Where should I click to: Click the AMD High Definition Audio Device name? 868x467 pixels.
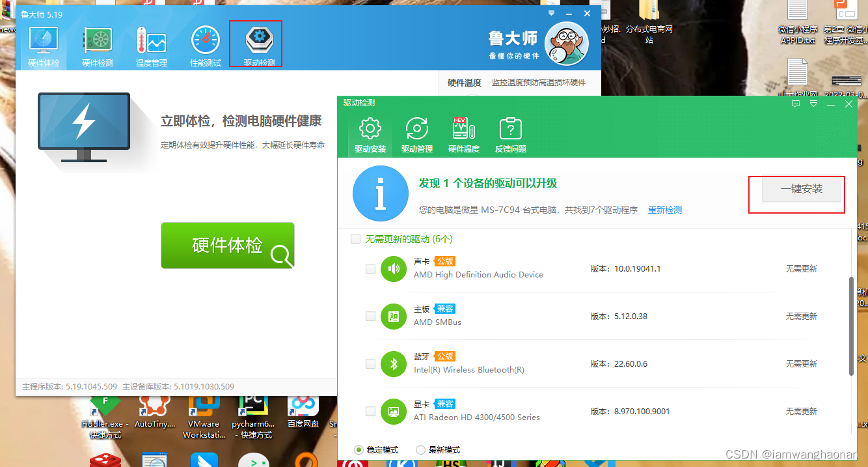click(x=478, y=275)
